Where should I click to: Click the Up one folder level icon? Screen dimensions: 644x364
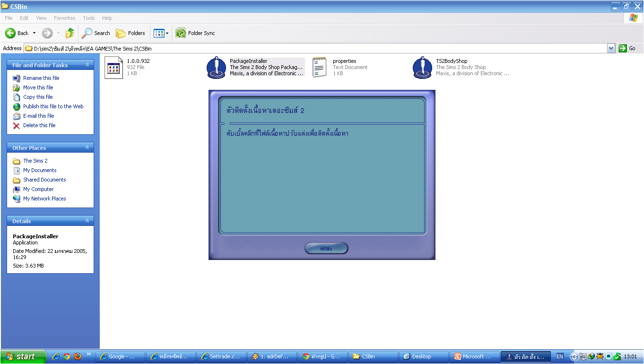coord(70,33)
